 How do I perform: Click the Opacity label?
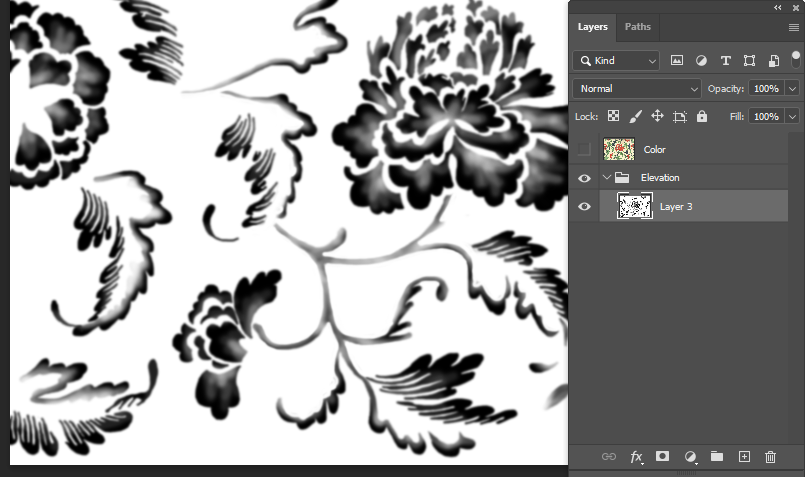coord(725,89)
